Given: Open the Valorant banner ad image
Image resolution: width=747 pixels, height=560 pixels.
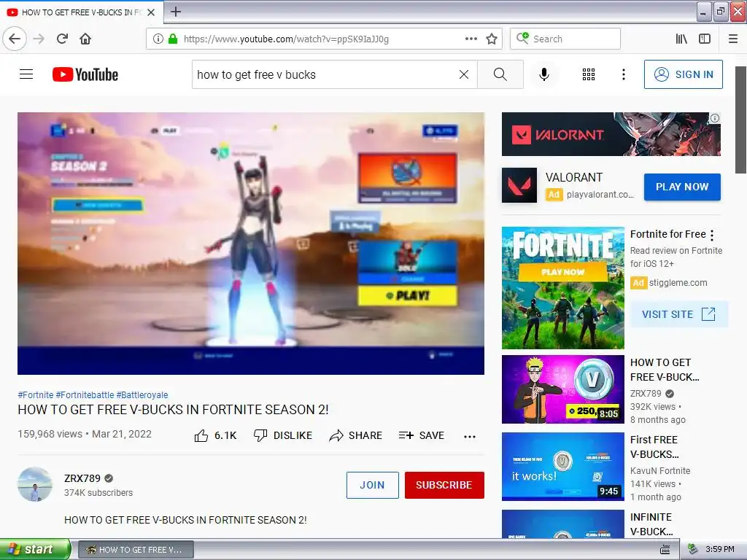Looking at the screenshot, I should click(611, 134).
